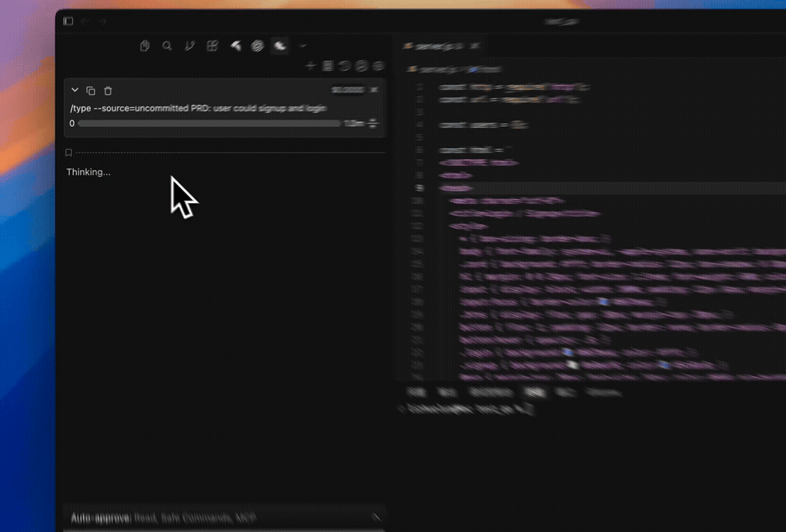
Task: Click the highlighted dark-mode icon in the toolbar
Action: [278, 46]
